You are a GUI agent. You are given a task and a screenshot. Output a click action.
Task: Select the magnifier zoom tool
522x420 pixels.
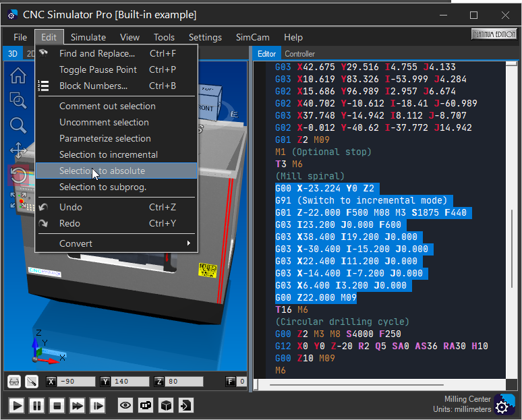[18, 125]
